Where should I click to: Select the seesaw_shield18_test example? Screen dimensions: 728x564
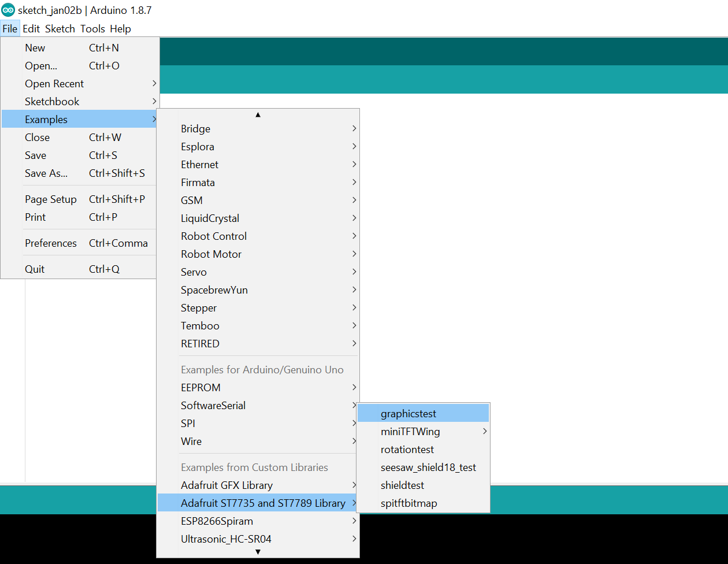click(x=428, y=467)
